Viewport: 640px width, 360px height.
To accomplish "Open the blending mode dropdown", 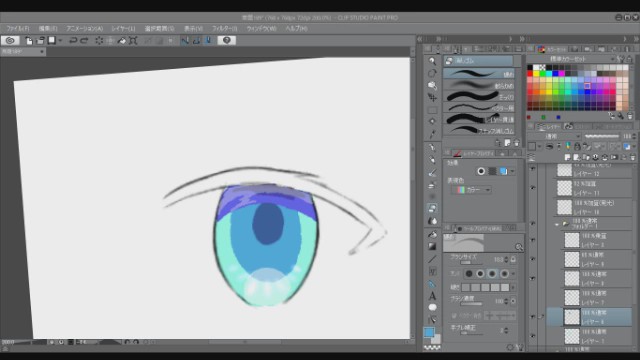I will coord(555,136).
